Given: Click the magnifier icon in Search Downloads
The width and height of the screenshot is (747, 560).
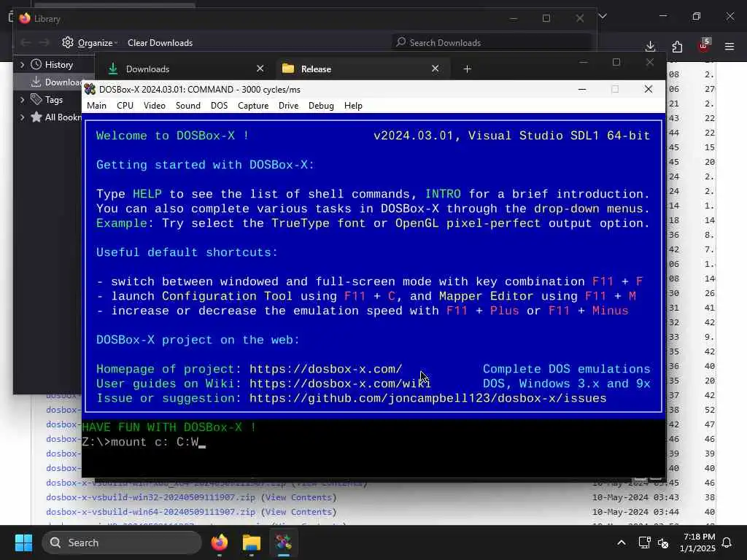Looking at the screenshot, I should coord(401,42).
